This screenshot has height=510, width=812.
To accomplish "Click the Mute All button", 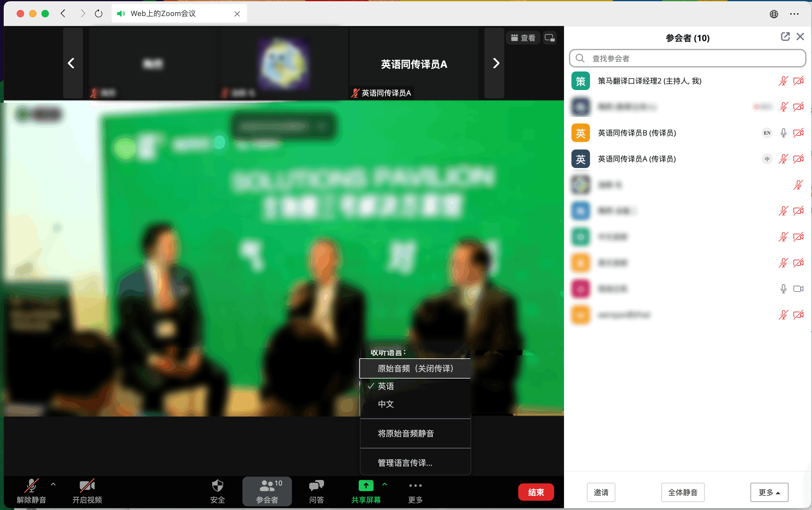I will [683, 492].
